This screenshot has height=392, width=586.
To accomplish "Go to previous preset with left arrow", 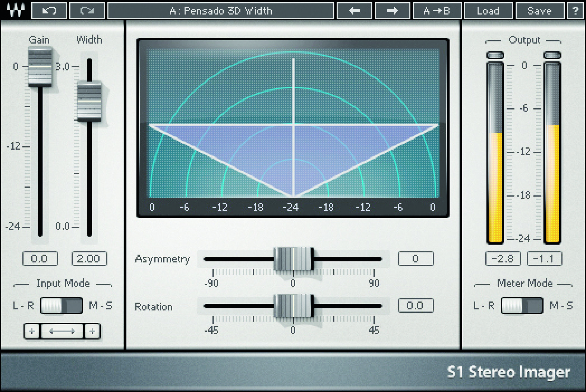I will [x=354, y=11].
